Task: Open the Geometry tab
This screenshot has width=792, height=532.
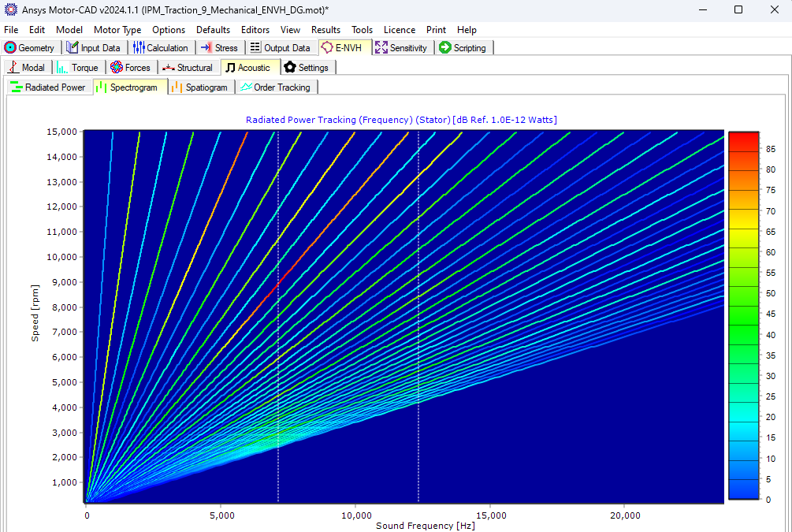Action: (31, 47)
